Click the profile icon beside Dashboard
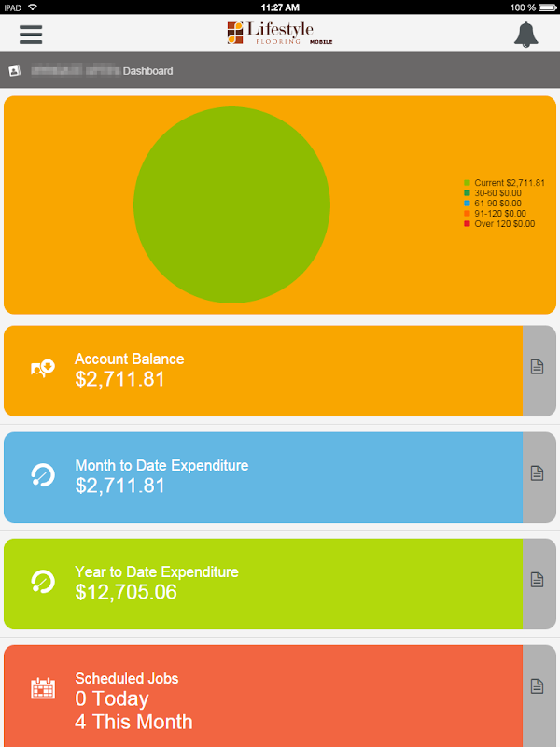Screen dimensions: 560x747 (x=15, y=71)
